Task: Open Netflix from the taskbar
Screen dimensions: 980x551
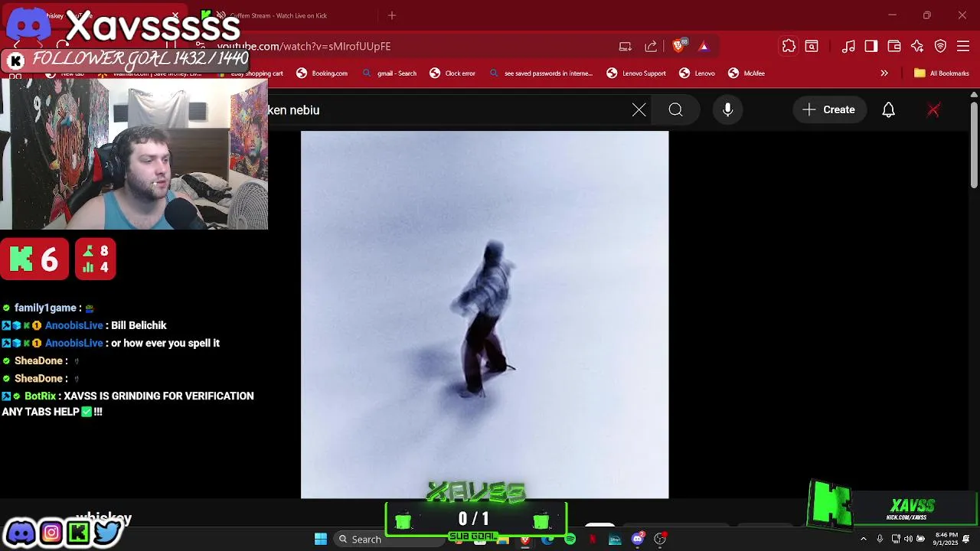Action: pyautogui.click(x=593, y=540)
